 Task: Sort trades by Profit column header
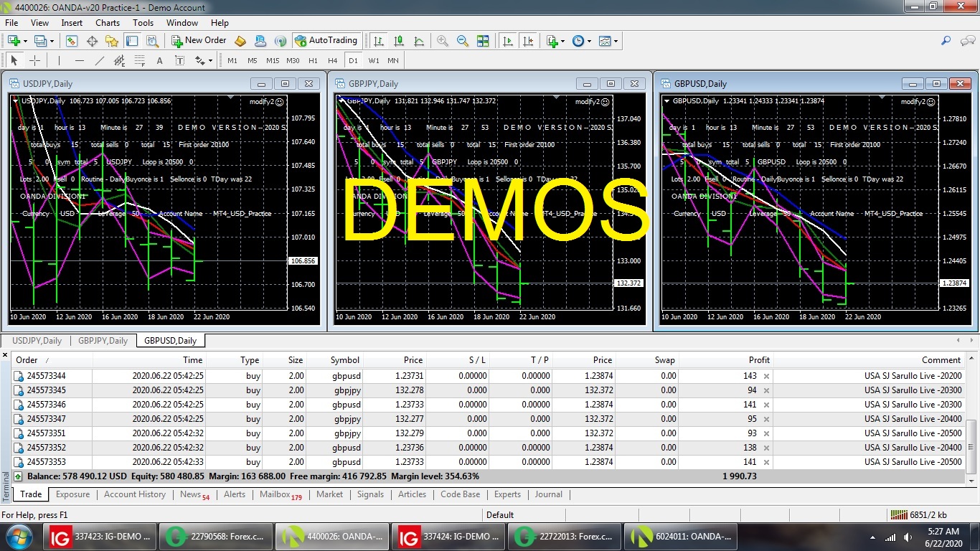pyautogui.click(x=725, y=360)
